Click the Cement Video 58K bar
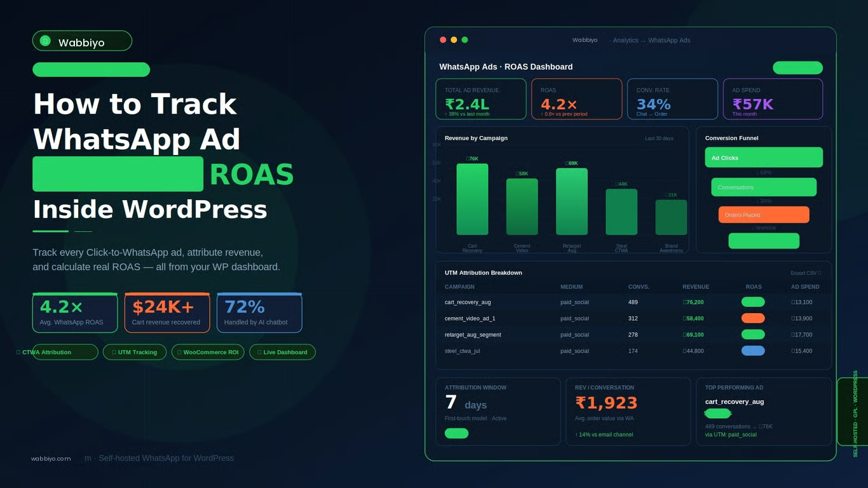 click(522, 207)
